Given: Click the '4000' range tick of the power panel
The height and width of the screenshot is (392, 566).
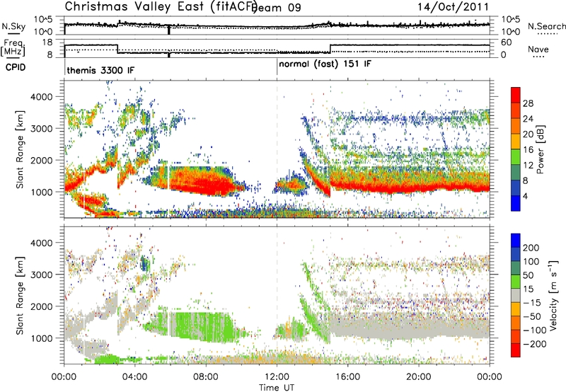Looking at the screenshot, I should pyautogui.click(x=41, y=97).
